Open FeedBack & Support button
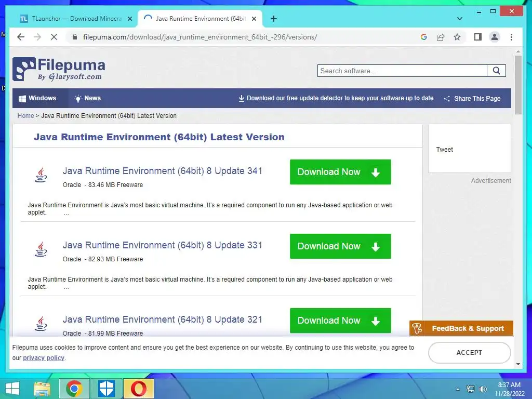 [x=461, y=328]
